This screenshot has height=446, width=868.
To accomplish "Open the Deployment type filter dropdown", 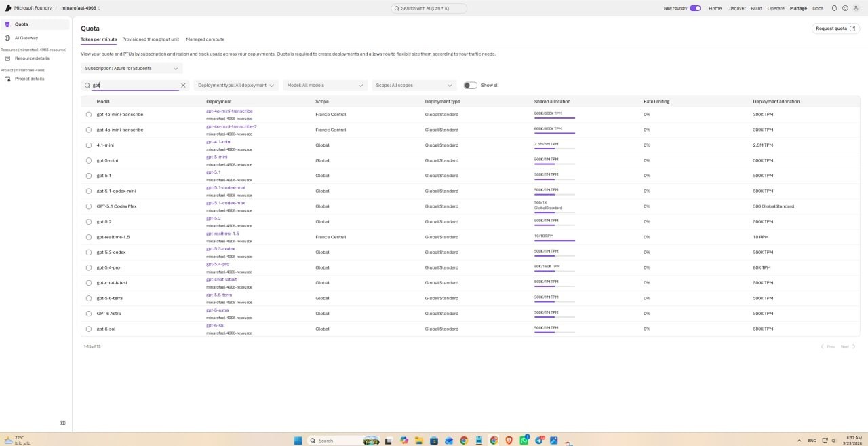I will 236,86.
